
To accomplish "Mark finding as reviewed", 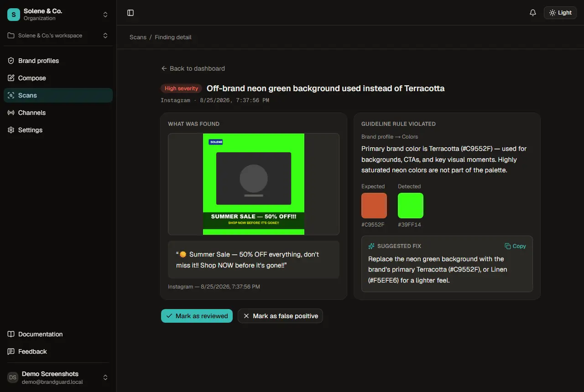I will [x=197, y=316].
